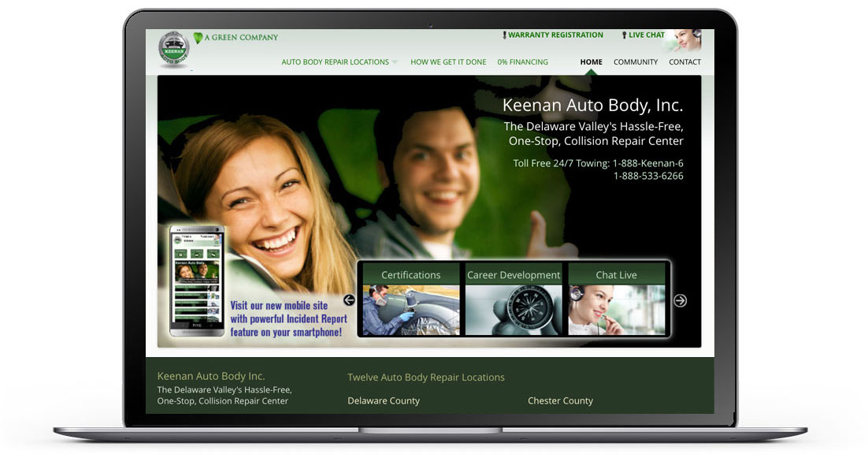Open the Warranty Registration link
Viewport: 868px width, 454px height.
555,35
